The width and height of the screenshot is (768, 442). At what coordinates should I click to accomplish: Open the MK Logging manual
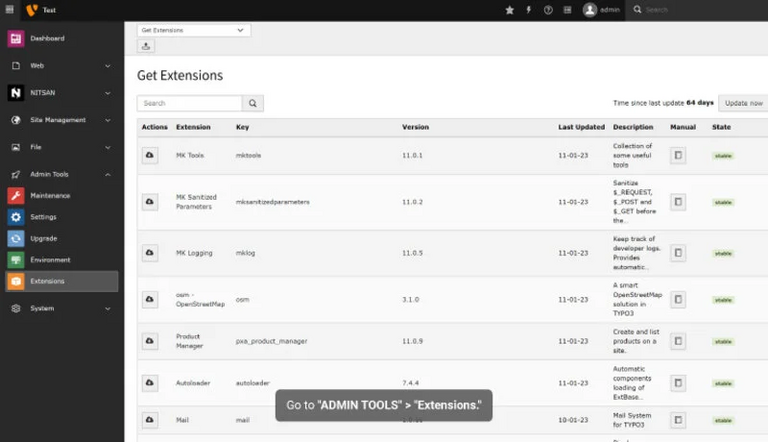[678, 253]
